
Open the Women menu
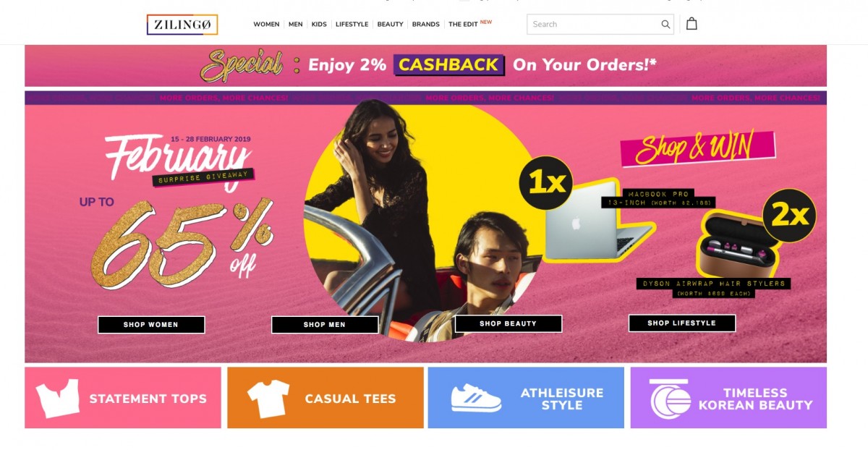click(x=266, y=25)
